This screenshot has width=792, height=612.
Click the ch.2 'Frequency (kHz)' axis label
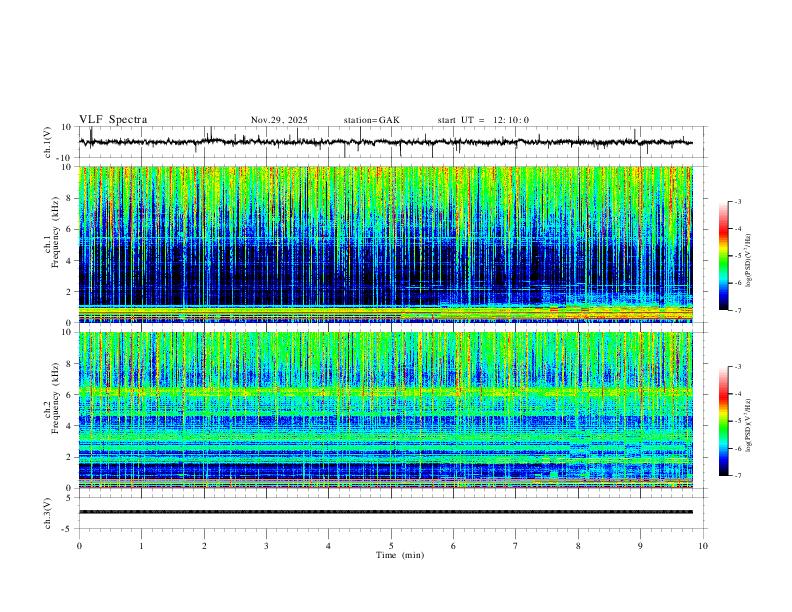[56, 398]
